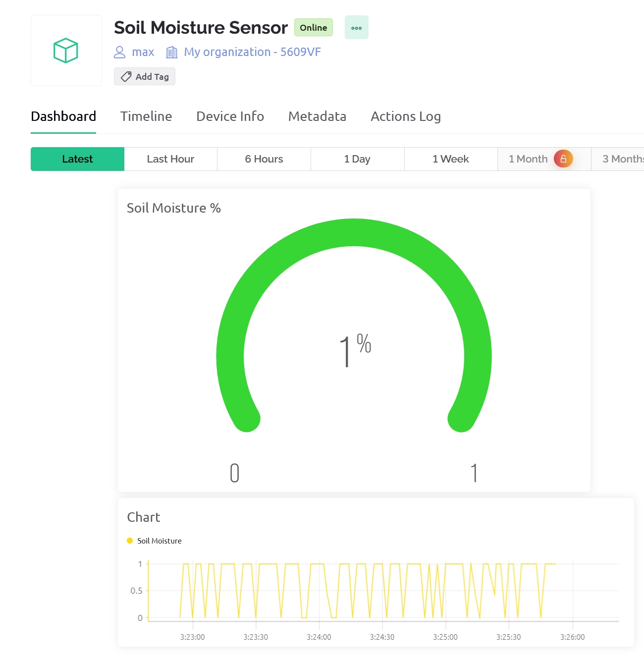Click the green cube device icon
The width and height of the screenshot is (644, 660).
click(66, 51)
